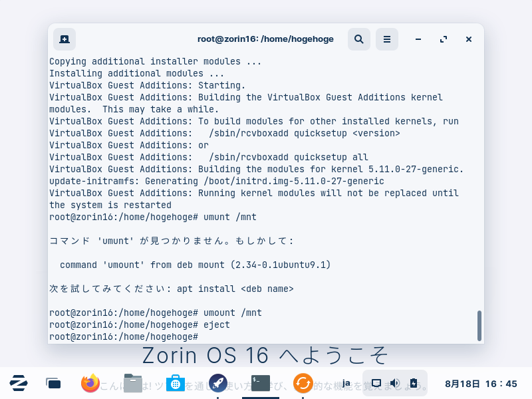This screenshot has width=532, height=399.
Task: Click the text '/sbin/rcvboxadd quicksetup all'
Action: point(289,157)
